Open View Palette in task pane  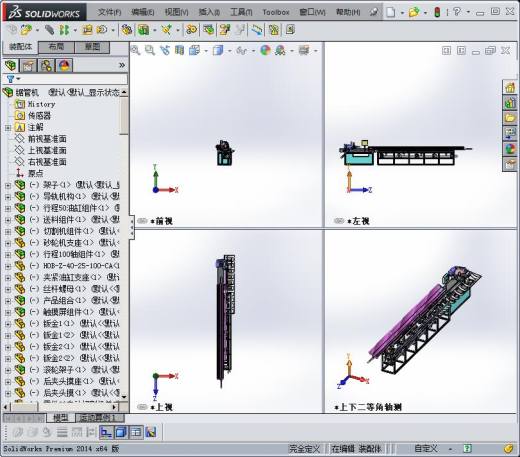pos(510,133)
